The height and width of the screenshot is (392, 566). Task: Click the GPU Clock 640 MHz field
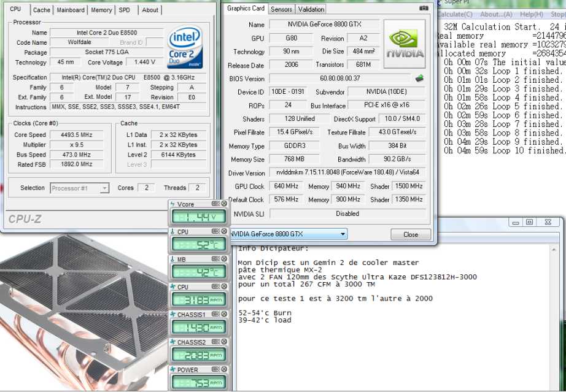[x=286, y=186]
